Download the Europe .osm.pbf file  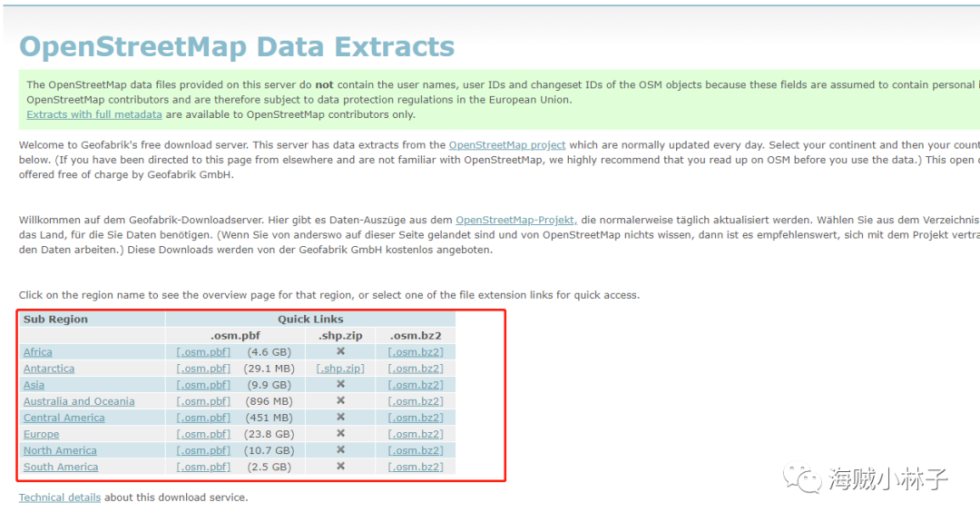pos(203,434)
